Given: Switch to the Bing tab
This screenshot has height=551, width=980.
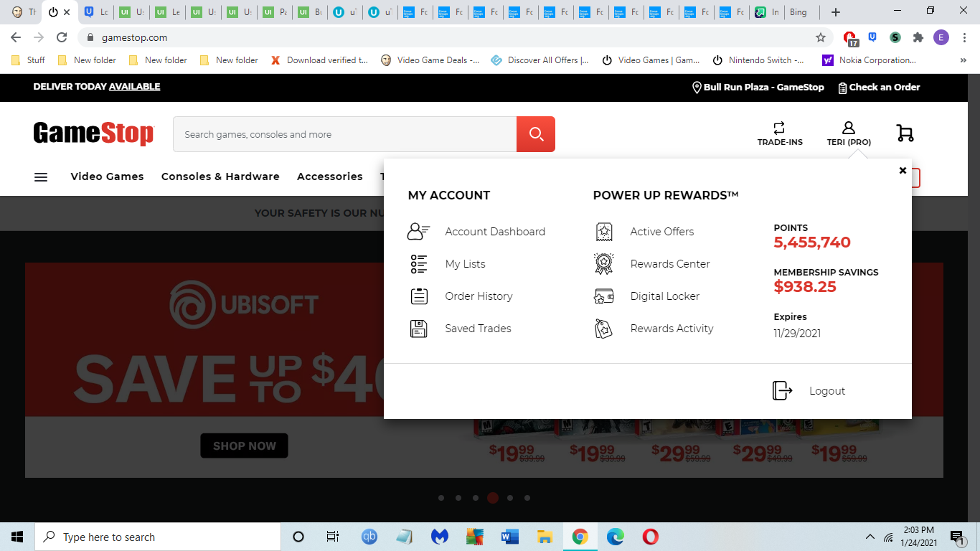Looking at the screenshot, I should click(798, 12).
